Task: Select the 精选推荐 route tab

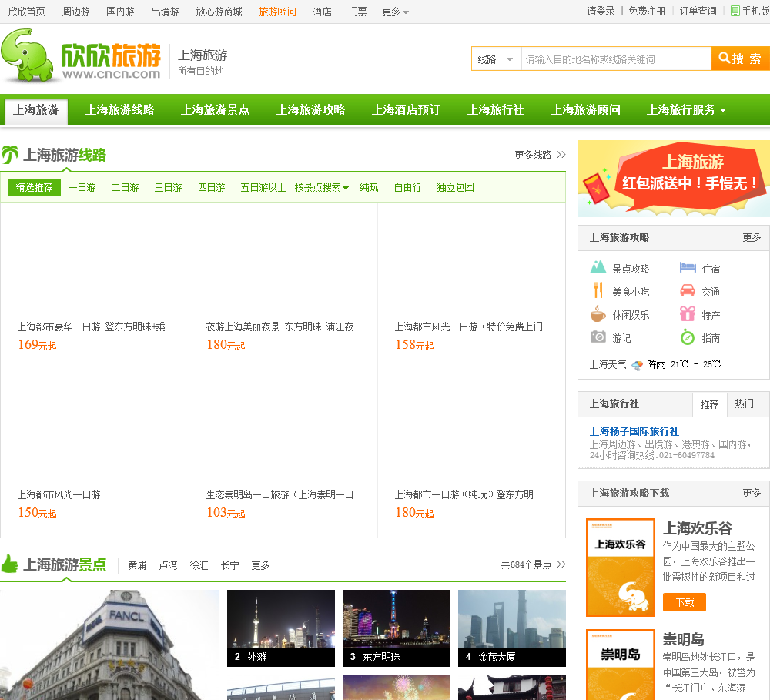Action: coord(35,188)
